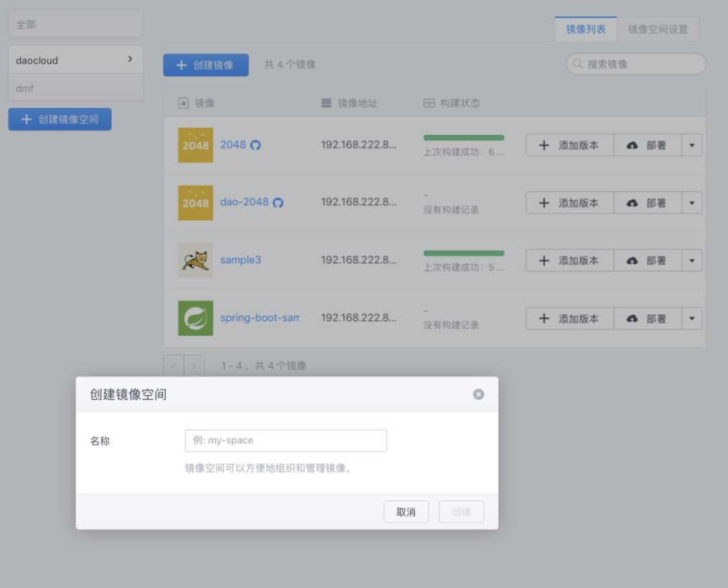Click the 创建镜像空间 sidebar button
This screenshot has height=588, width=728.
60,119
